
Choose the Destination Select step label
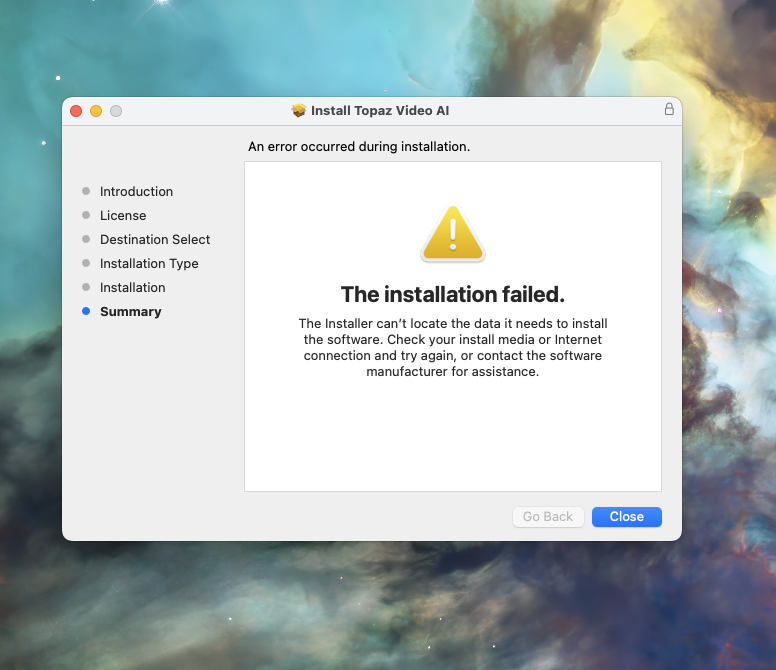[x=155, y=239]
